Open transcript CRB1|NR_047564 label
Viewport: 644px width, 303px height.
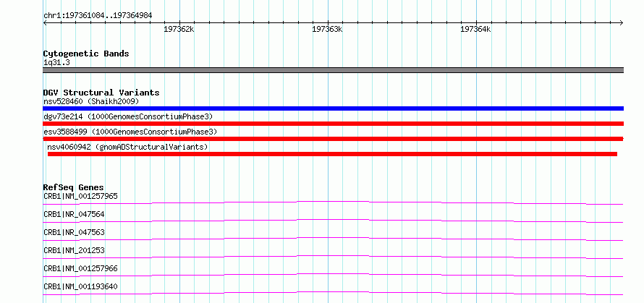[74, 214]
